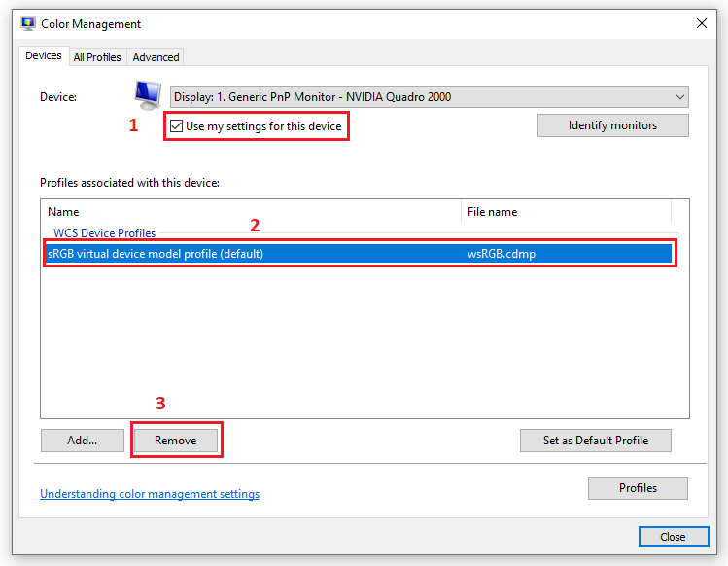The height and width of the screenshot is (566, 728).
Task: Close the window using title bar X
Action: [701, 23]
